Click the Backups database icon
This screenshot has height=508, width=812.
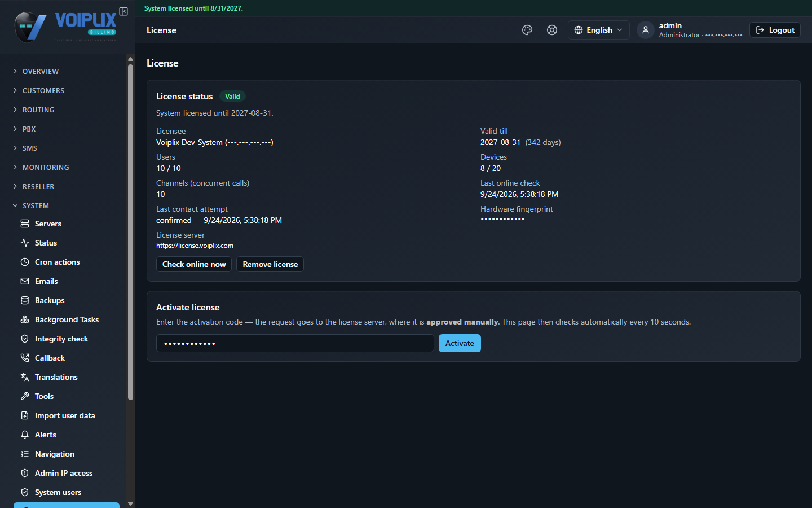25,300
